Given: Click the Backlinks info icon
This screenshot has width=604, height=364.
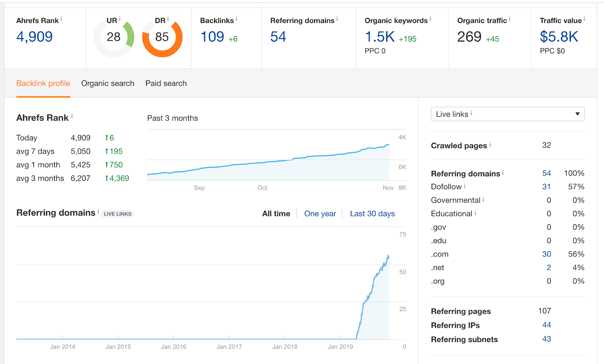Looking at the screenshot, I should (237, 19).
